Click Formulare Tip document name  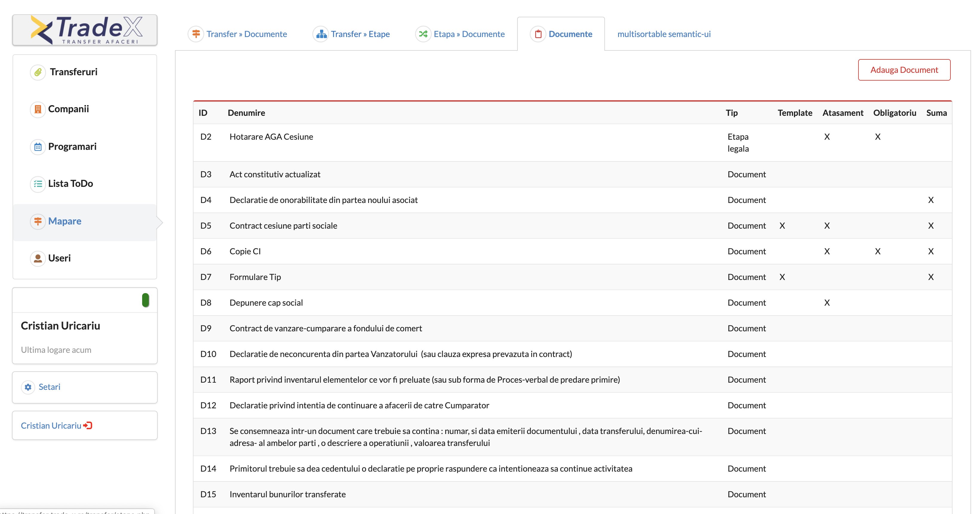[x=255, y=277]
